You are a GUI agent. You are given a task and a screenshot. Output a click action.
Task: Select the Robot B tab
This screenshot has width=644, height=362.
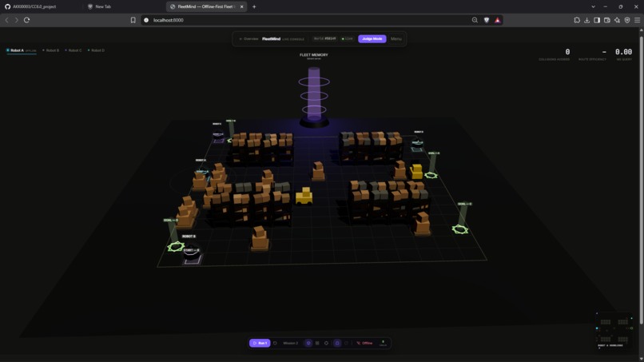[x=51, y=50]
